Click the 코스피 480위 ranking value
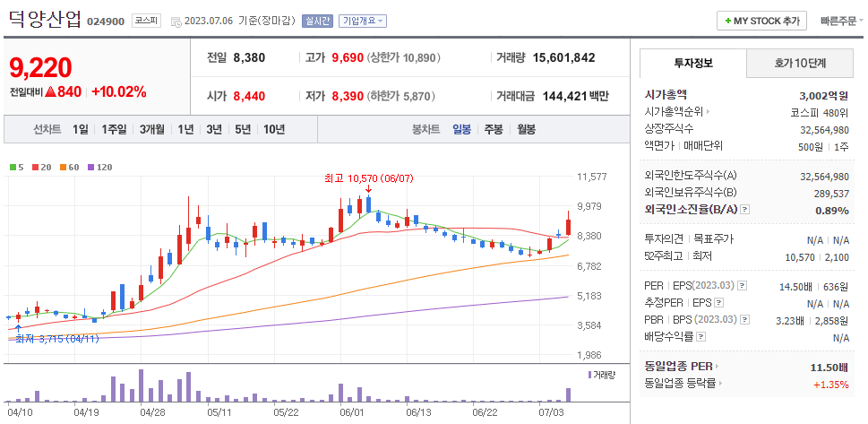This screenshot has height=424, width=868. (x=820, y=113)
